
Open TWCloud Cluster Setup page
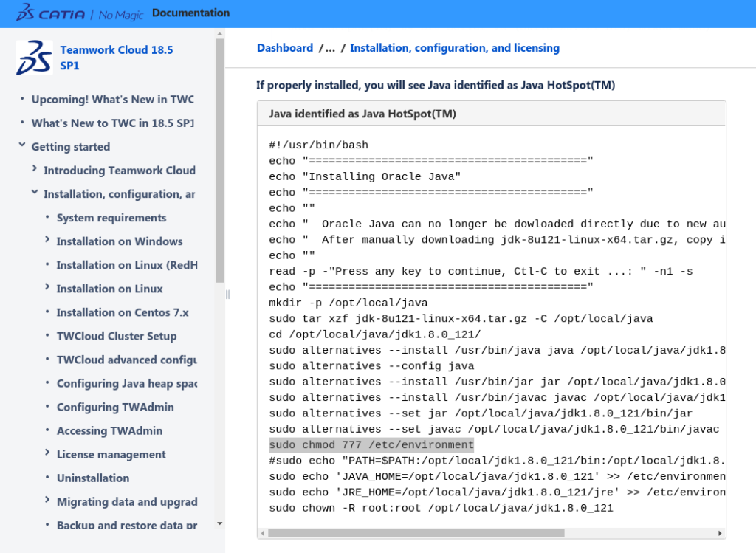(117, 336)
